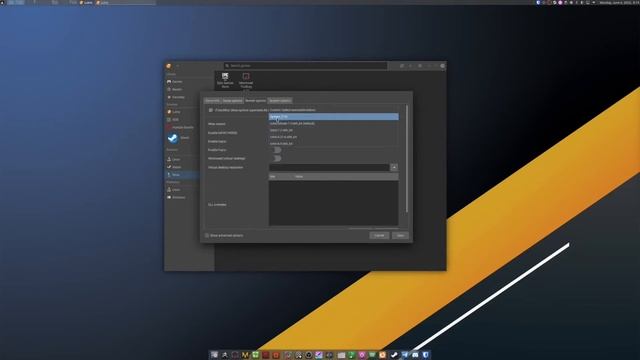Viewport: 640px width, 360px height.
Task: Click the dialog's vertical scrollbar
Action: point(407,159)
